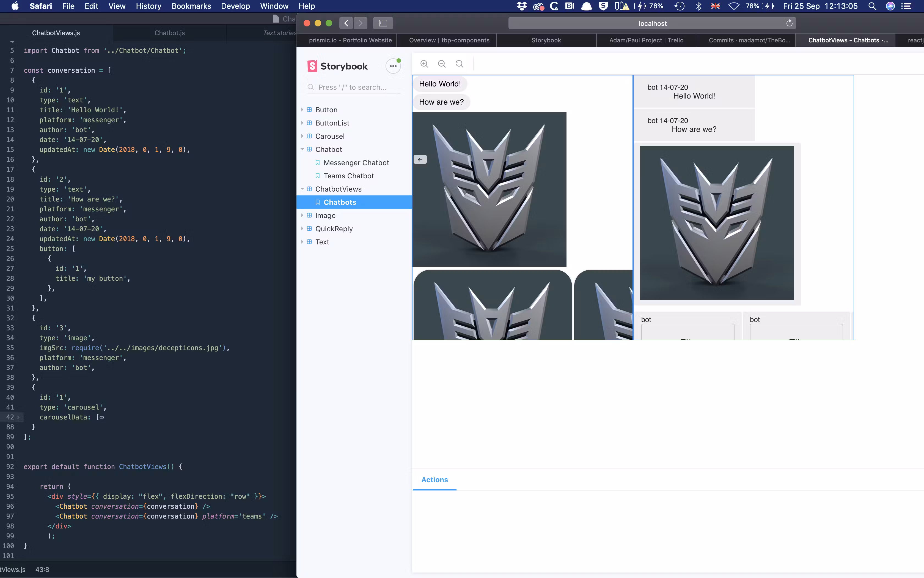Viewport: 924px width, 578px height.
Task: Click the Window menu in menu bar
Action: click(x=274, y=6)
